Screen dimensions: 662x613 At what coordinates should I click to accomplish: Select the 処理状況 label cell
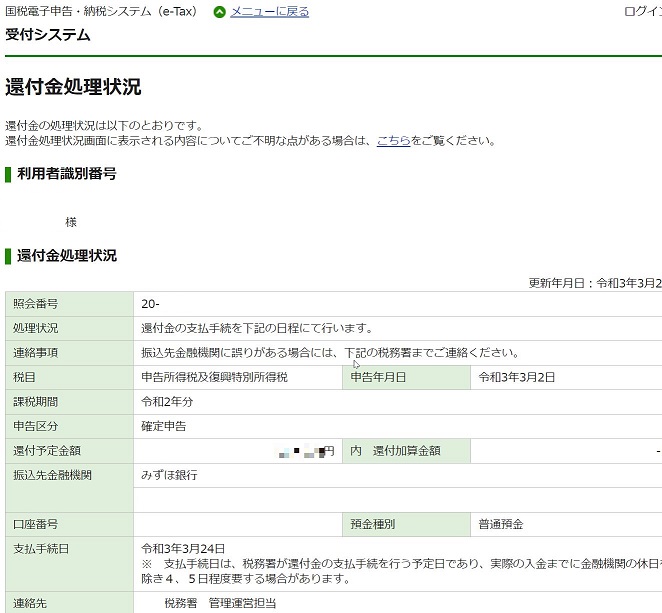click(x=69, y=328)
